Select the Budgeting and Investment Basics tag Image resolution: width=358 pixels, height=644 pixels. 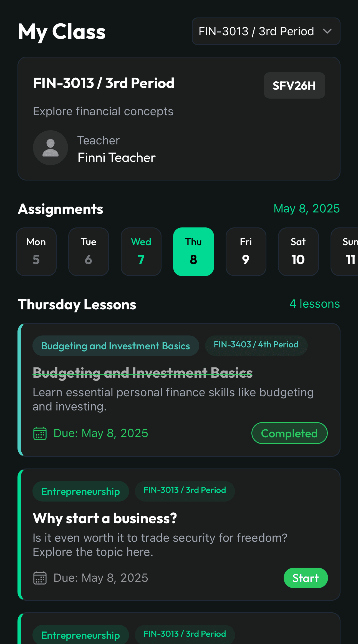[115, 346]
